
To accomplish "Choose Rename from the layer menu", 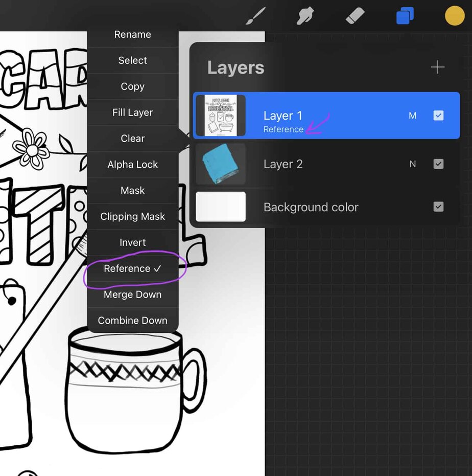I will pos(132,35).
